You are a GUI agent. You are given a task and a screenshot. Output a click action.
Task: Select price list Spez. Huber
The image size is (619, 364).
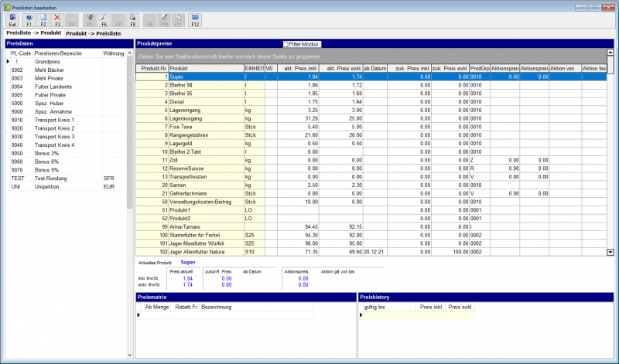click(x=66, y=104)
